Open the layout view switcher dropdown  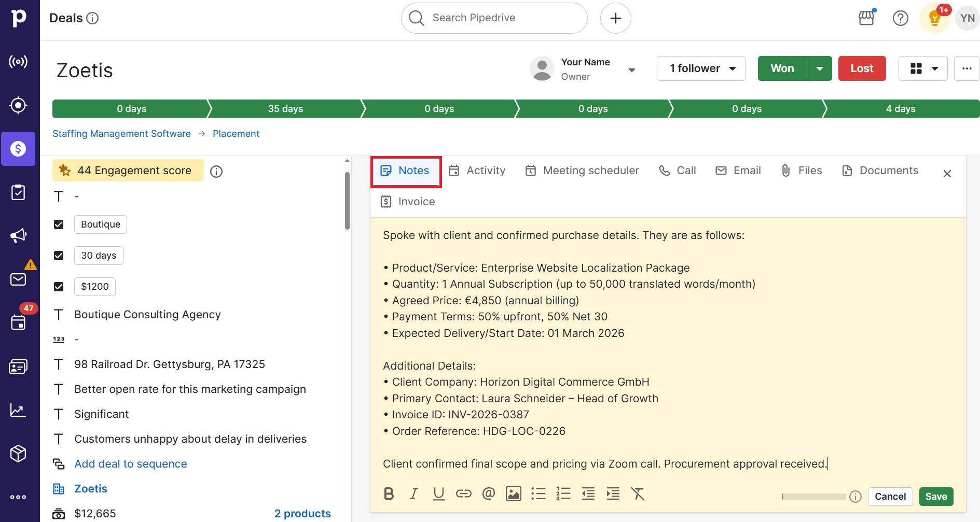pyautogui.click(x=923, y=68)
